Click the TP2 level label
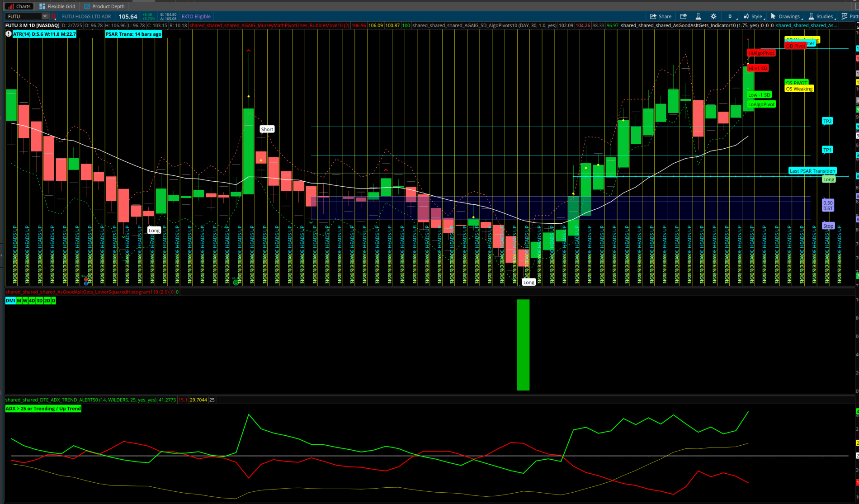859x504 pixels. [827, 121]
